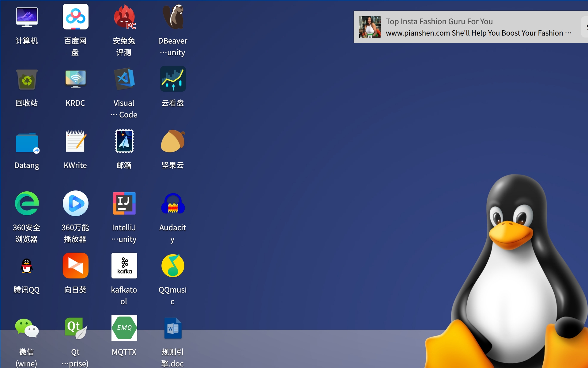Open 规则引擎.doc Word document
588x368 pixels.
(x=173, y=328)
